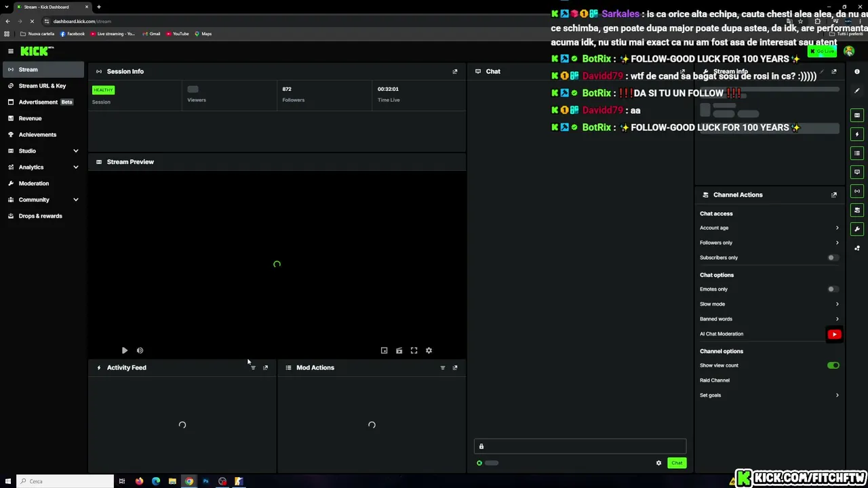This screenshot has width=868, height=488.
Task: Play the stream preview
Action: coord(125,350)
